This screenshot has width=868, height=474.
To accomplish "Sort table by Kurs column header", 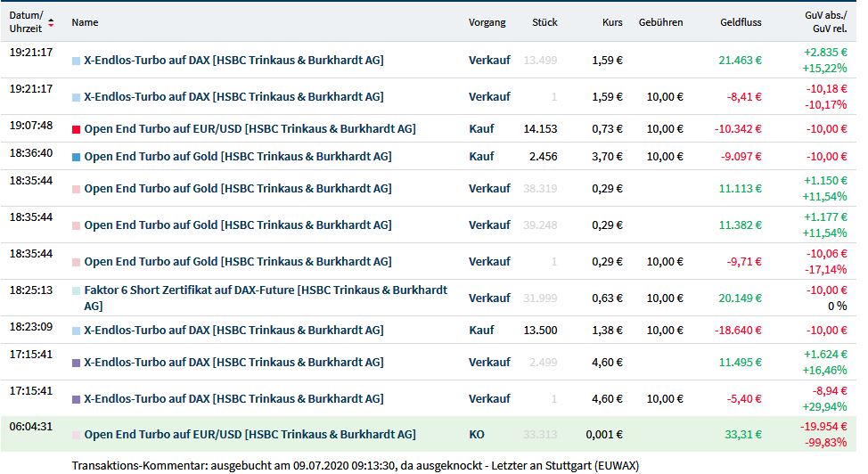I will (612, 22).
